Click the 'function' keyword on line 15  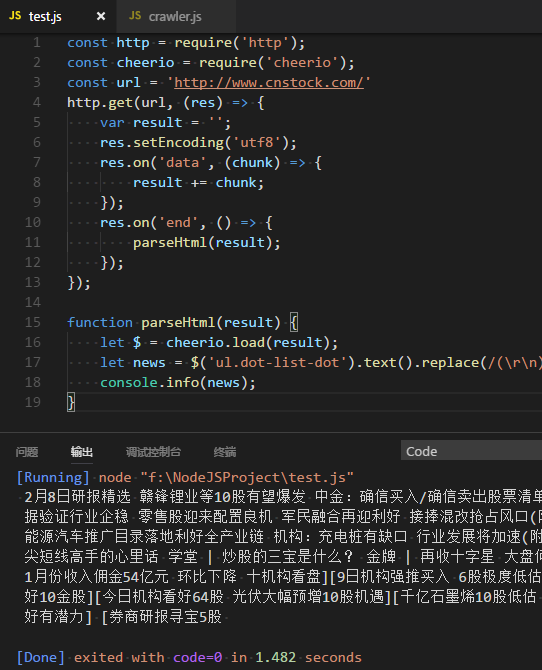[100, 322]
